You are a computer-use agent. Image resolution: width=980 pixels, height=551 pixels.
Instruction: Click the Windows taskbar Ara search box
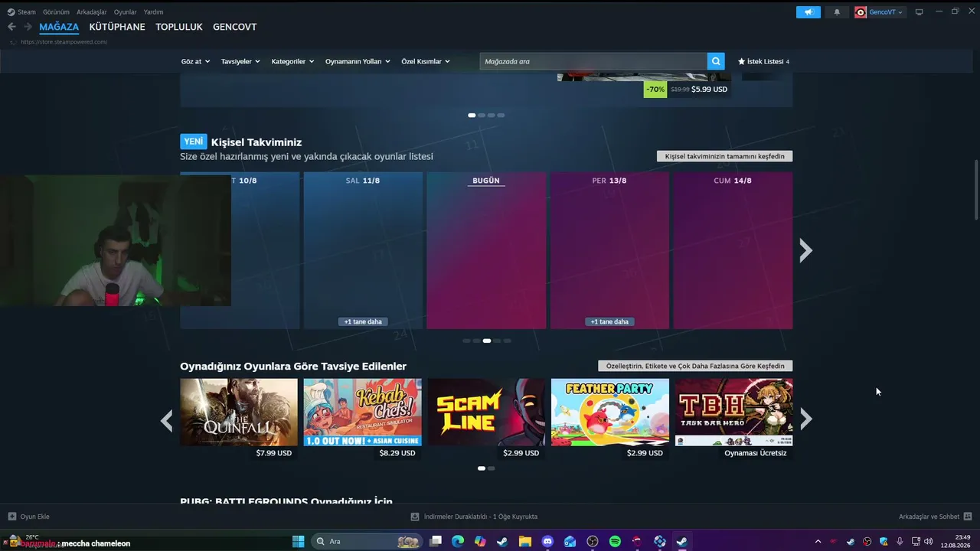click(368, 542)
